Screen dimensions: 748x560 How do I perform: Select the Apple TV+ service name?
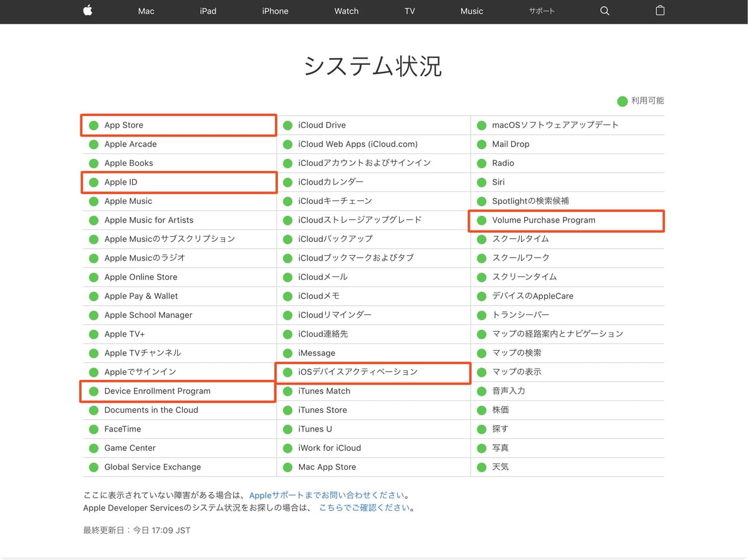tap(125, 334)
